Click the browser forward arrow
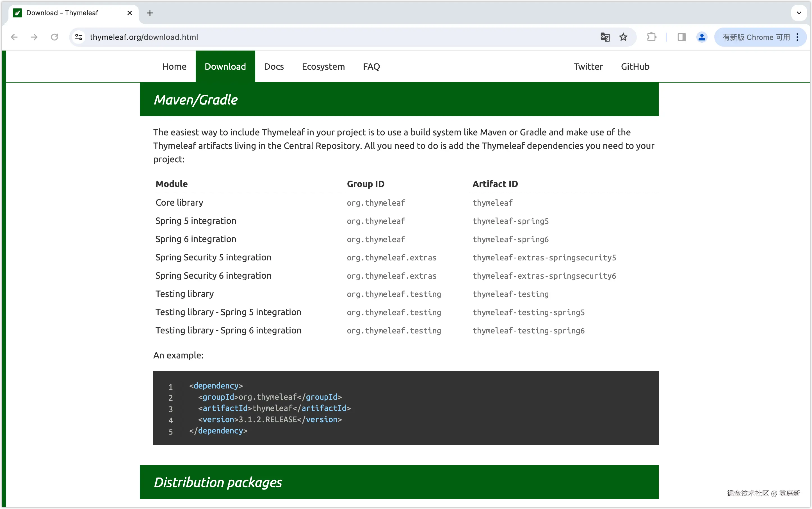This screenshot has height=509, width=812. tap(34, 37)
